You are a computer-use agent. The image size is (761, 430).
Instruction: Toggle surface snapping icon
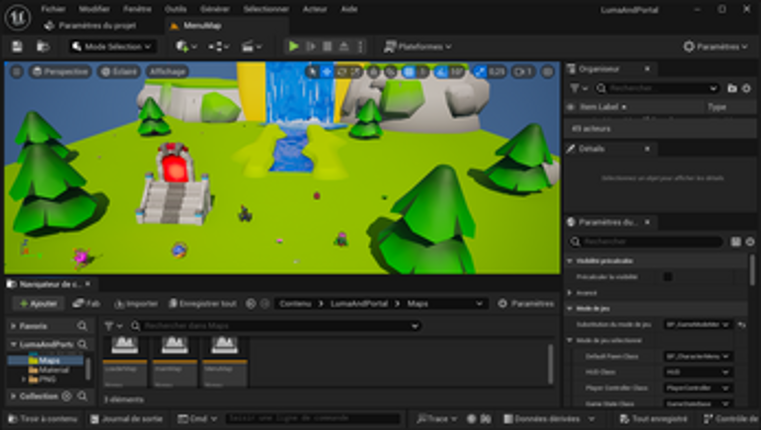pyautogui.click(x=391, y=72)
